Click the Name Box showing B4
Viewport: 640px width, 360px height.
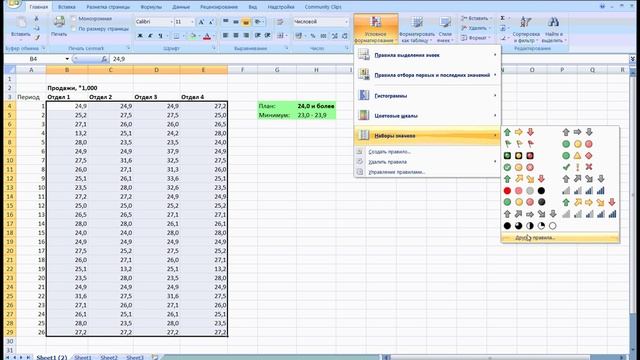[x=33, y=59]
